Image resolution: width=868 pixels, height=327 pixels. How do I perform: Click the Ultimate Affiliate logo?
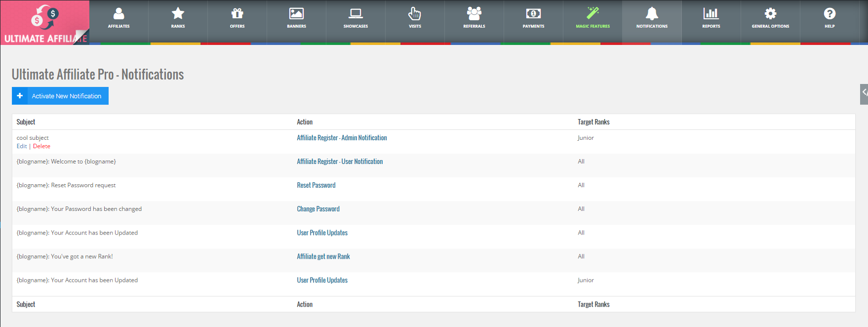pos(45,23)
